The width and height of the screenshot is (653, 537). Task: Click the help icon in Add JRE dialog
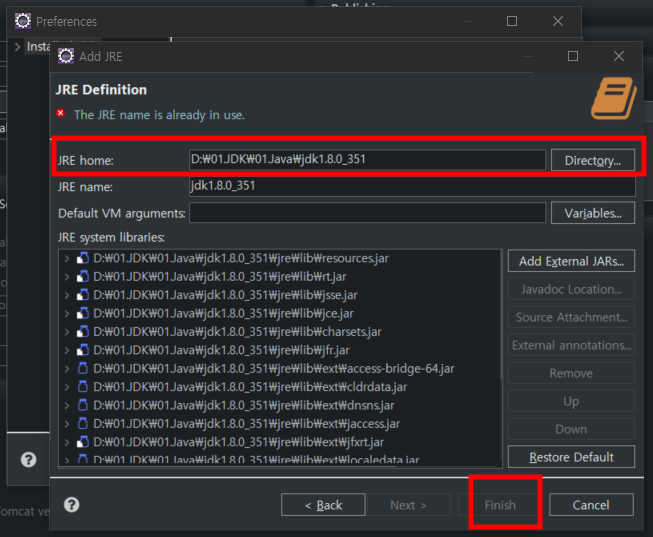coord(72,505)
